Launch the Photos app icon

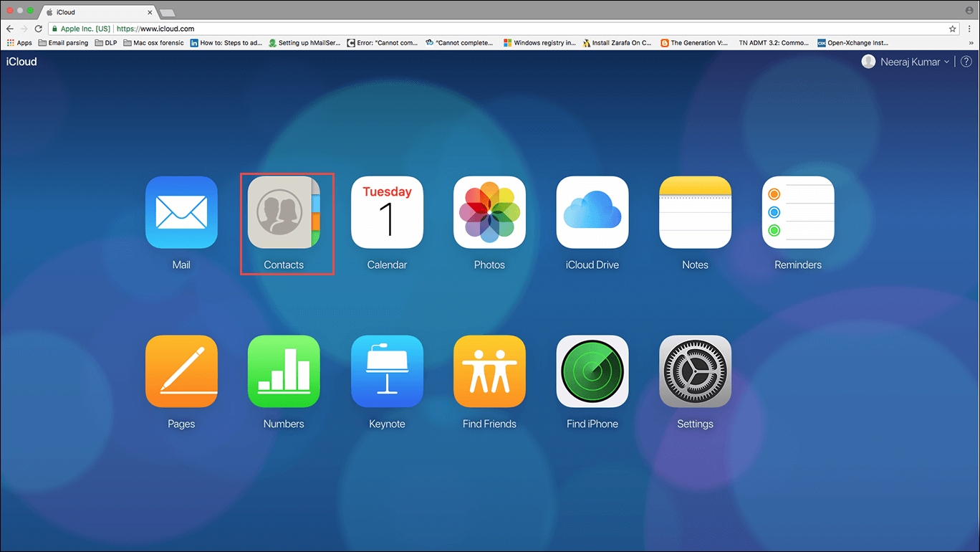[489, 212]
